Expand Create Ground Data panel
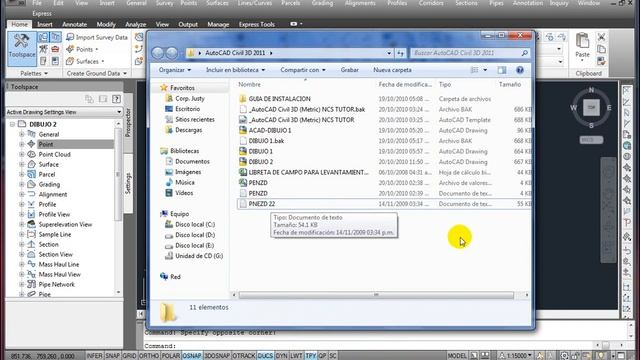 coord(97,73)
